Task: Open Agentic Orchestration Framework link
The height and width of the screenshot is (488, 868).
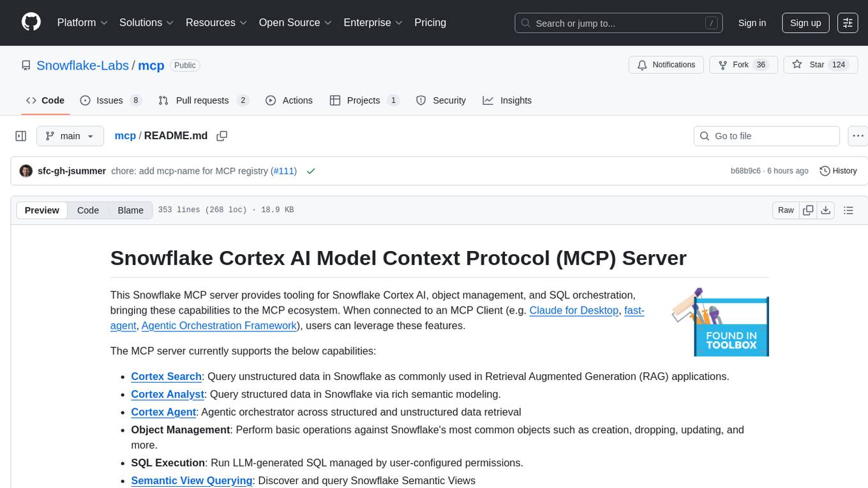Action: click(219, 326)
